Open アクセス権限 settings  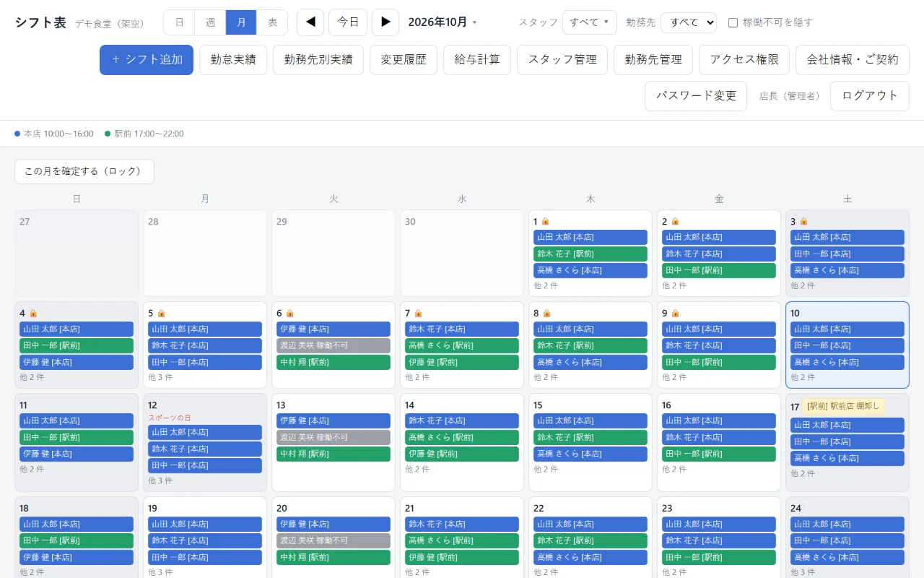744,60
